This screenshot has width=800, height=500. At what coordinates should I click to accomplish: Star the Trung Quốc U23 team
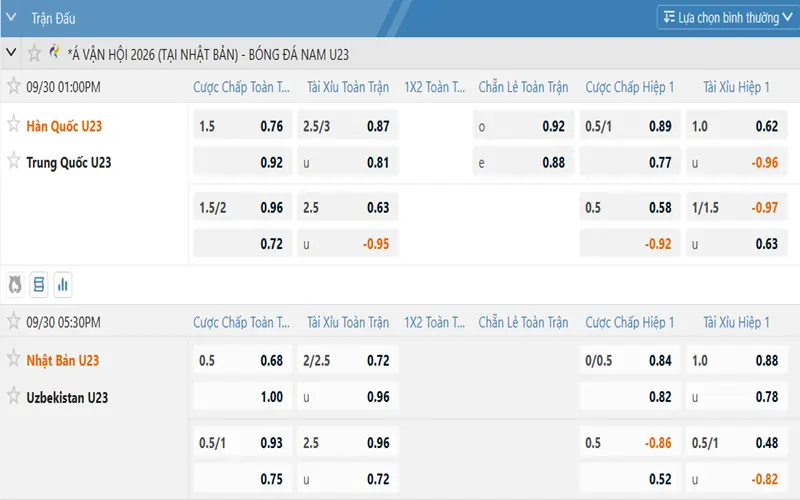14,161
